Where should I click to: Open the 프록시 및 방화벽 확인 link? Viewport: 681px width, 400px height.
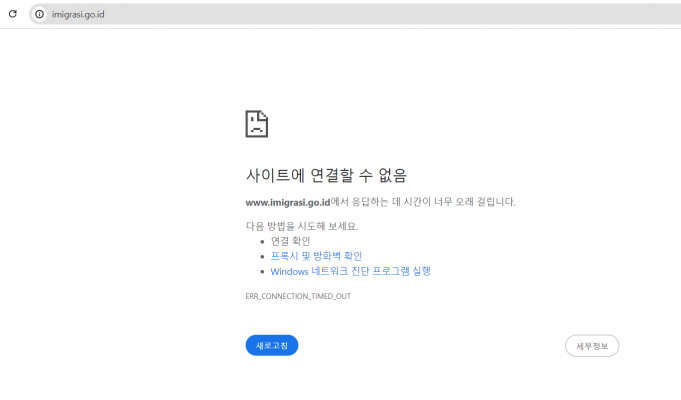(x=316, y=256)
